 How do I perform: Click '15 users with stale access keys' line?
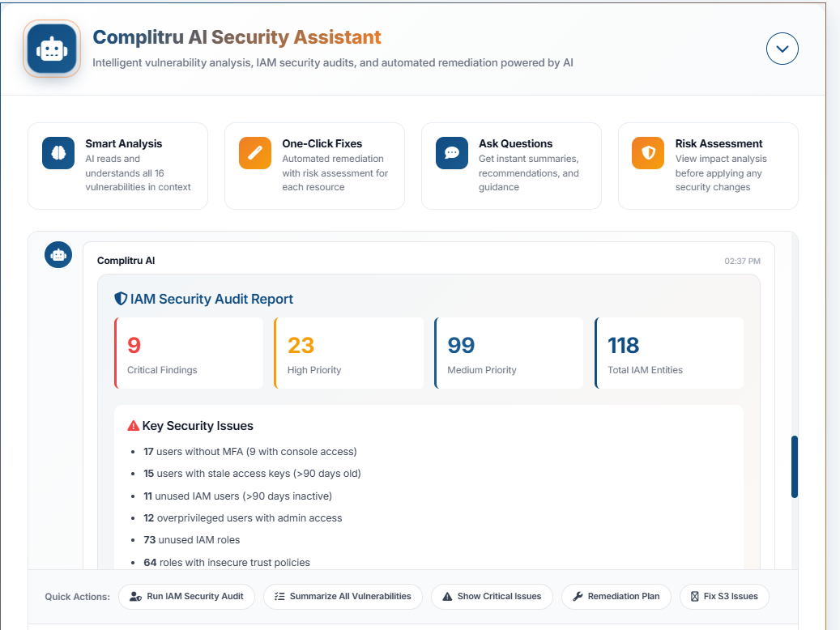pos(252,474)
